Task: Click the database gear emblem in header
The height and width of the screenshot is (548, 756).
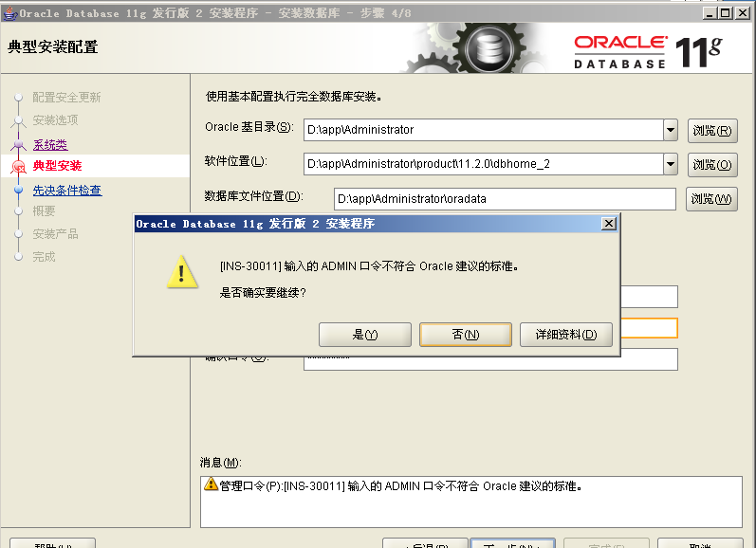Action: click(x=489, y=49)
